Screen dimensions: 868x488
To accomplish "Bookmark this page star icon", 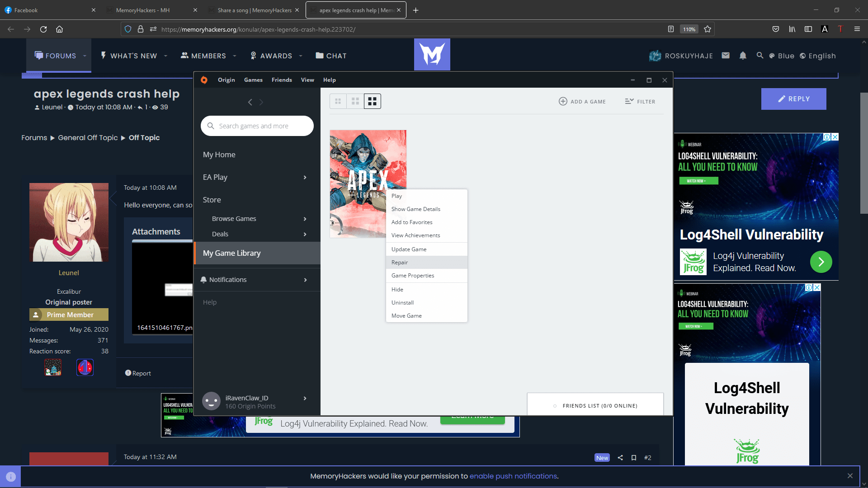I will 708,29.
